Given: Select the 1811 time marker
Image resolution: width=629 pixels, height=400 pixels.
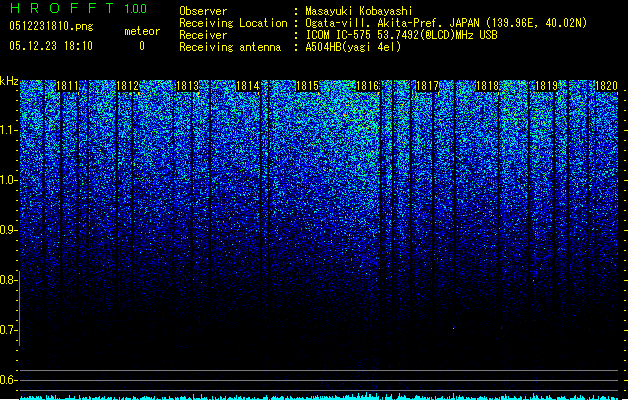Looking at the screenshot, I should coord(67,86).
